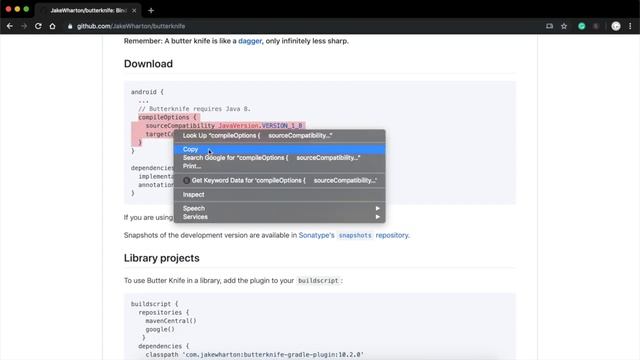Open a new tab with the plus button
640x360 pixels.
(151, 11)
